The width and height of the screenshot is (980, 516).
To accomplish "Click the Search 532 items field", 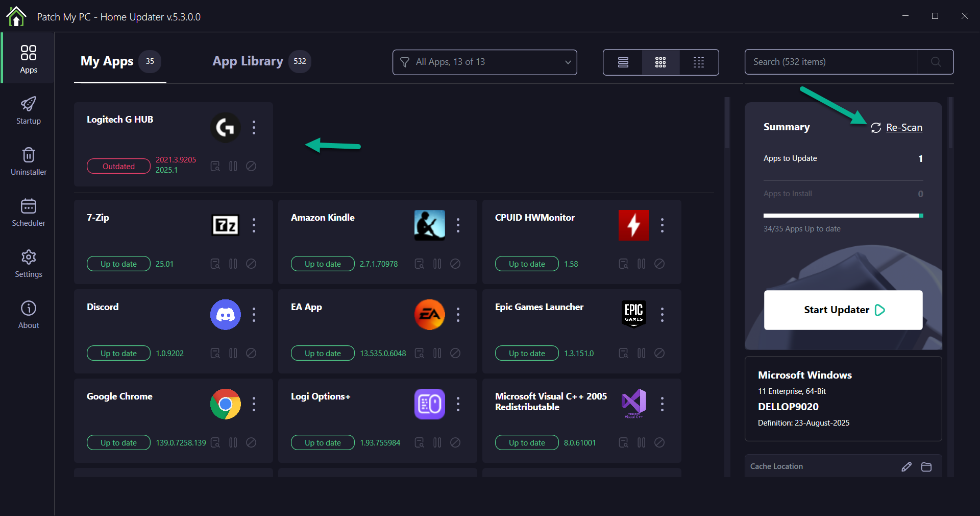I will click(x=831, y=62).
